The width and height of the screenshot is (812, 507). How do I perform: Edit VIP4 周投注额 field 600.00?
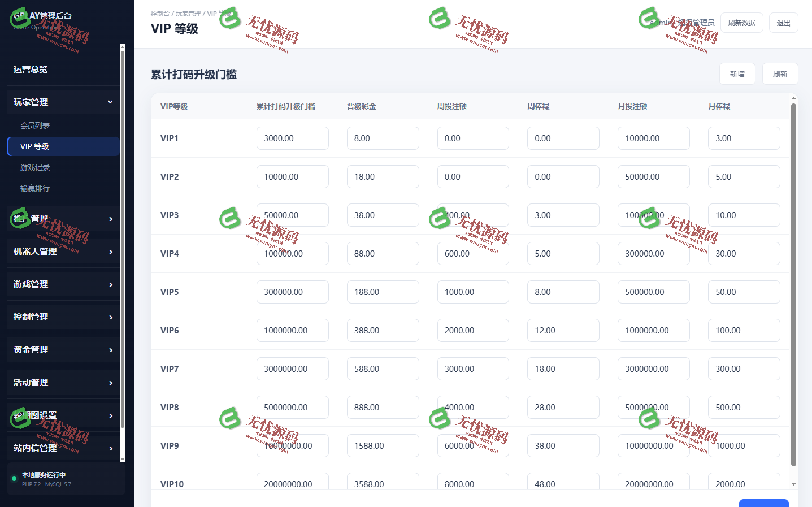[x=473, y=253]
